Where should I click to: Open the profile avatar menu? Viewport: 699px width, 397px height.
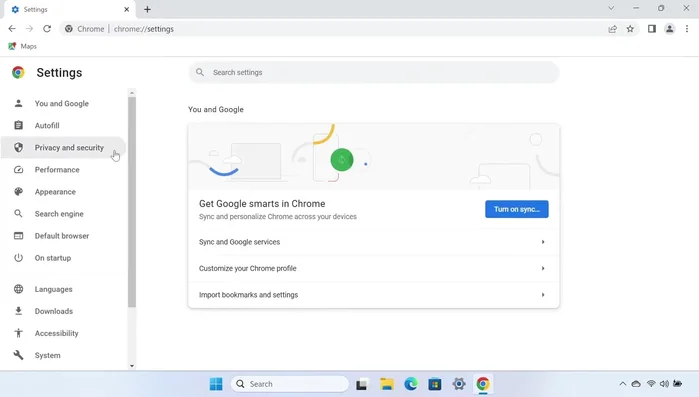point(670,29)
